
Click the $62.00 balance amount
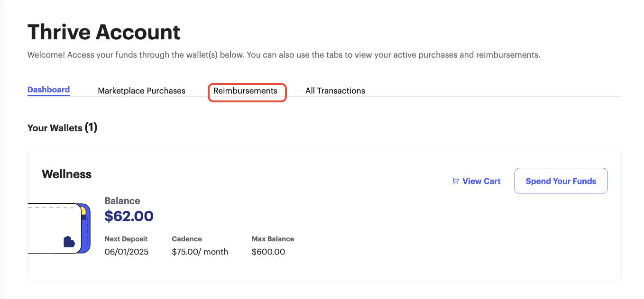coord(129,216)
